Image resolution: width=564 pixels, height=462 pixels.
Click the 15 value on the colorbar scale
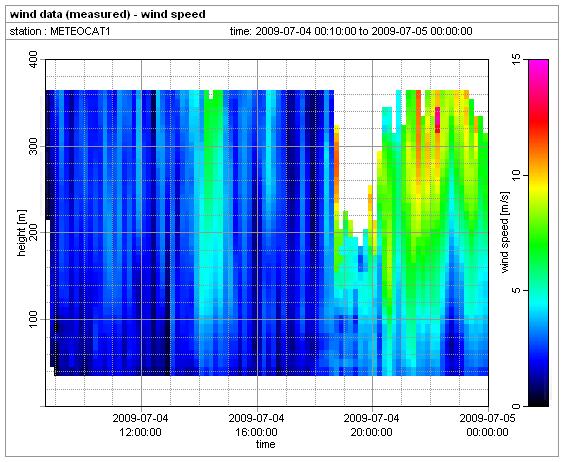(x=516, y=59)
